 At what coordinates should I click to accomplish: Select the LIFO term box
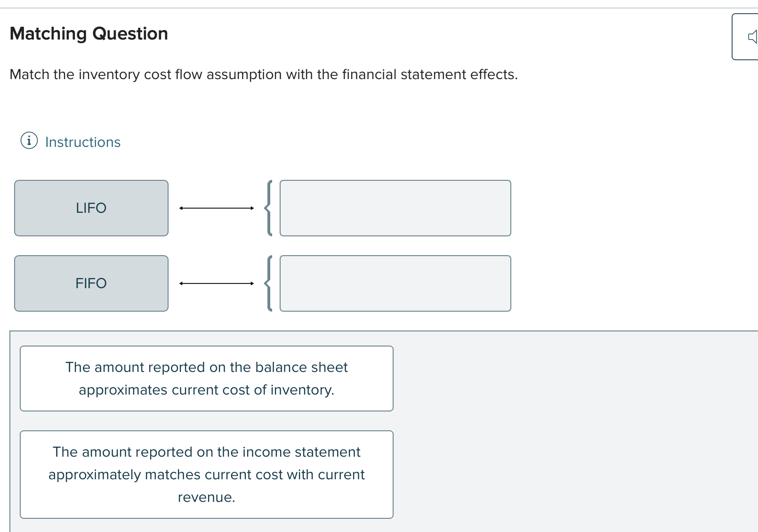coord(91,208)
